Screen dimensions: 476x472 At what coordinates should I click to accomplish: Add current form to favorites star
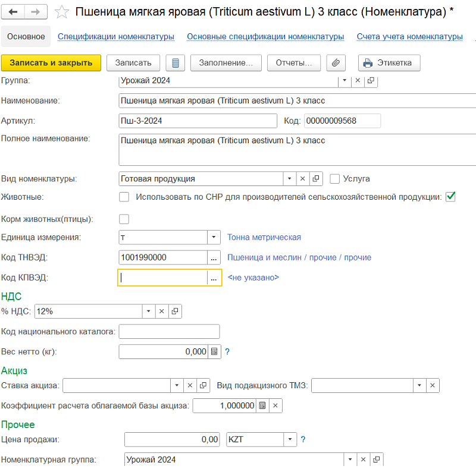[60, 11]
